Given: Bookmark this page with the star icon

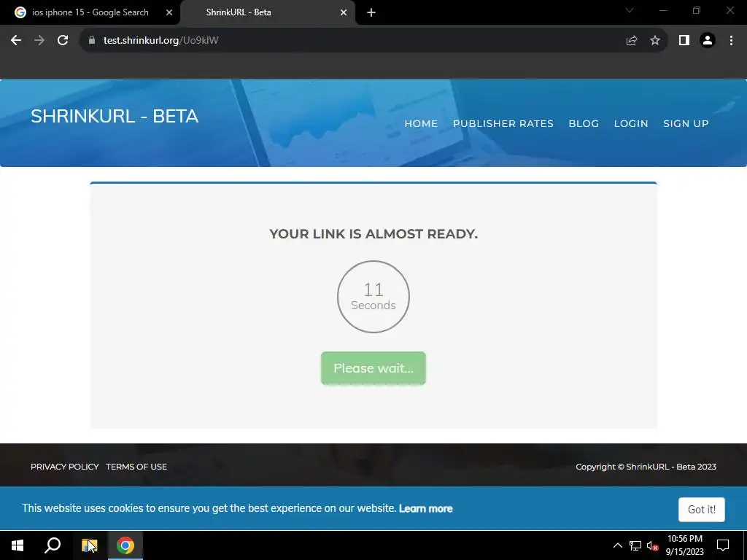Looking at the screenshot, I should coord(655,41).
